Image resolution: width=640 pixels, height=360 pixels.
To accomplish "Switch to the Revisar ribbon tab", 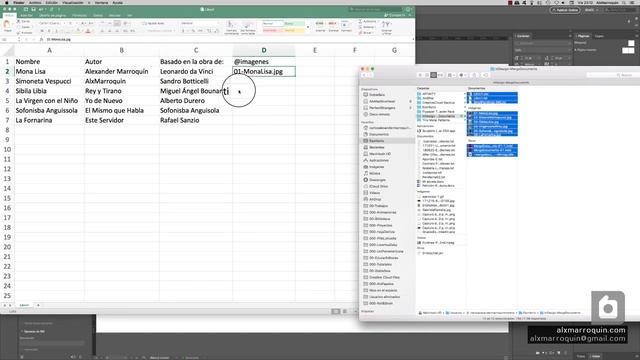I will click(x=115, y=16).
